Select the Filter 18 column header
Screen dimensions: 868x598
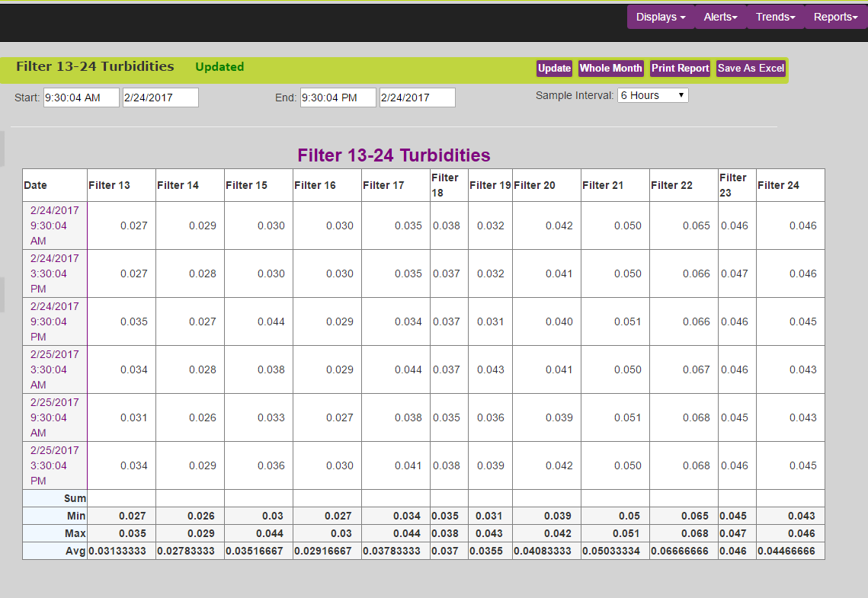coord(450,185)
